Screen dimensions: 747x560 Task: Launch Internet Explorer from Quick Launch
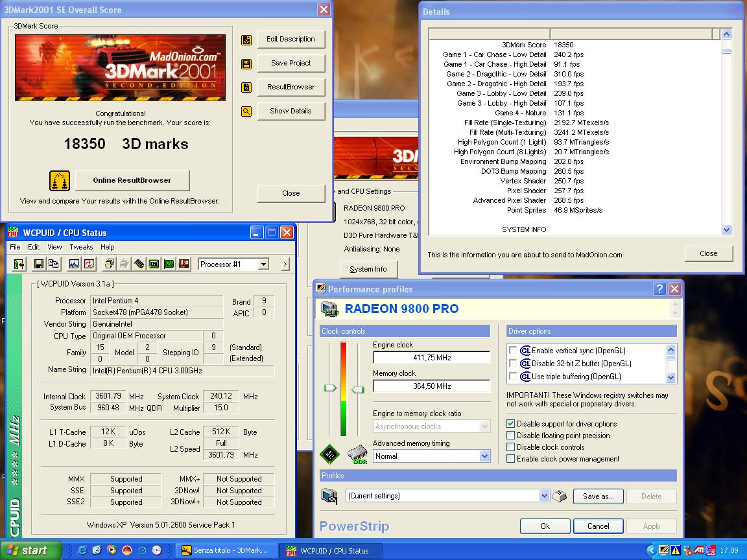82,550
